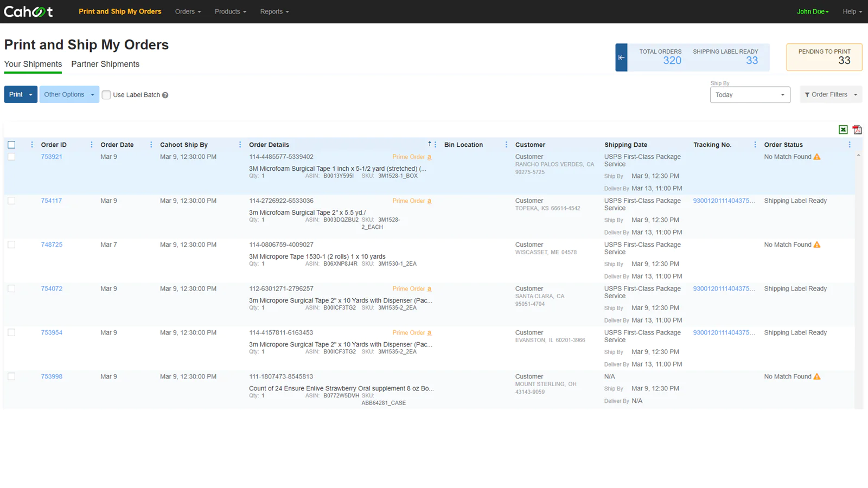Open the Ship By Today combo box
Image resolution: width=868 pixels, height=488 pixels.
[750, 95]
